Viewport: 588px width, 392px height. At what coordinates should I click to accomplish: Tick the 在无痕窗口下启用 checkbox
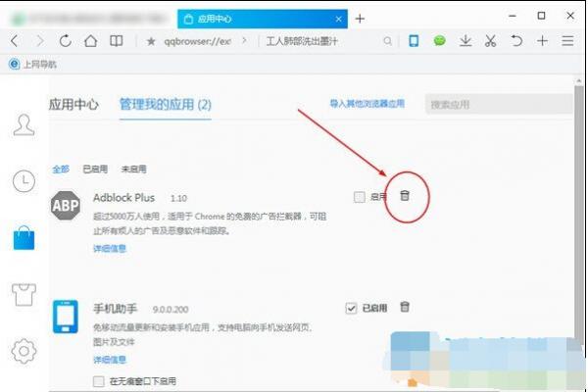pyautogui.click(x=99, y=381)
